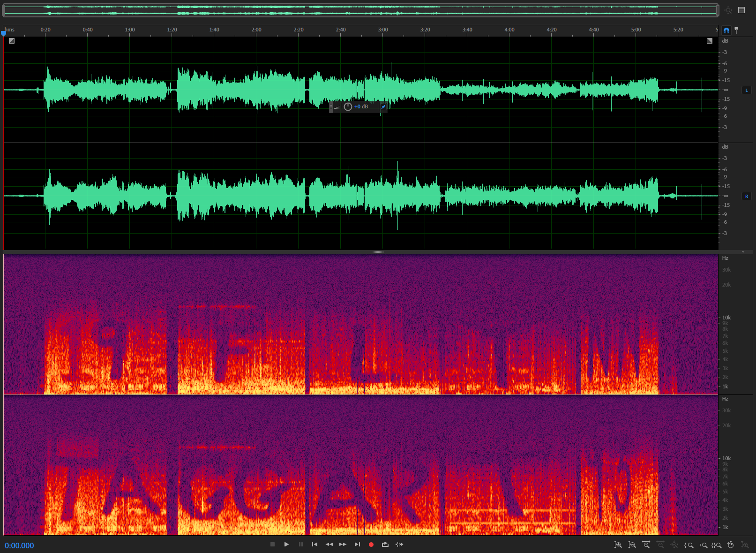The width and height of the screenshot is (756, 553).
Task: Click the timeline ruler at 3:00
Action: click(383, 30)
